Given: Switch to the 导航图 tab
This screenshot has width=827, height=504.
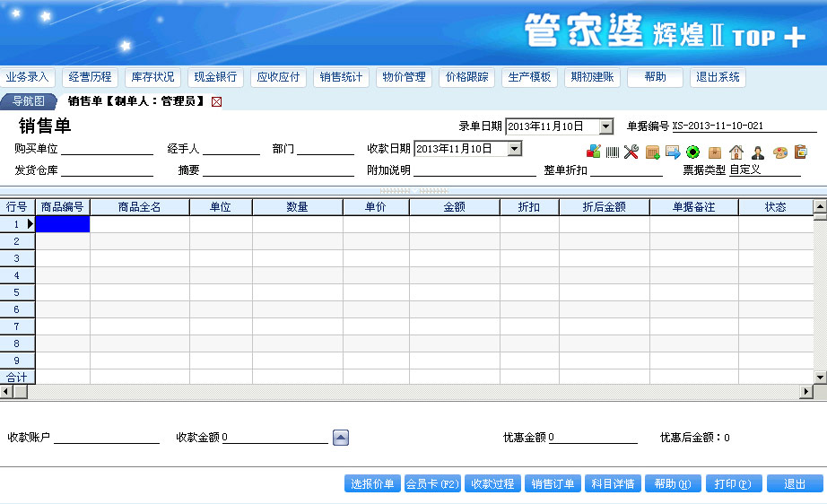Looking at the screenshot, I should 29,101.
